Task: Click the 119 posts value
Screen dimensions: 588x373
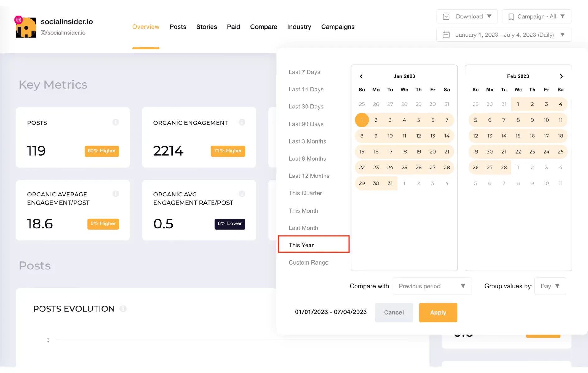Action: (x=36, y=151)
